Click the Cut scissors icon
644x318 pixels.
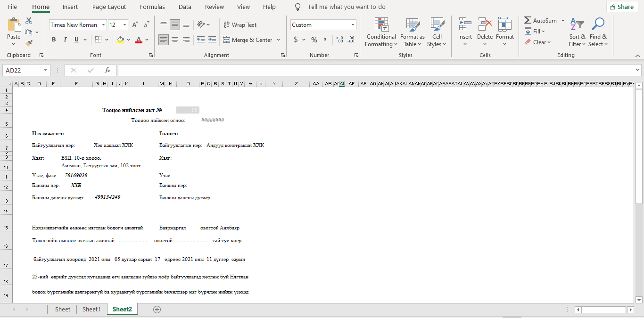tap(29, 21)
